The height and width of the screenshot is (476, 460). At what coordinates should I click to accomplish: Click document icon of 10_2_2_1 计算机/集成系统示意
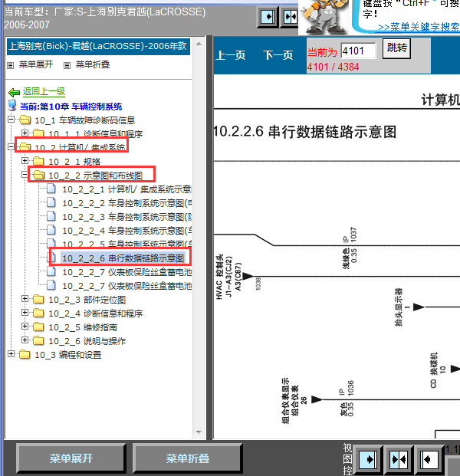(x=51, y=189)
